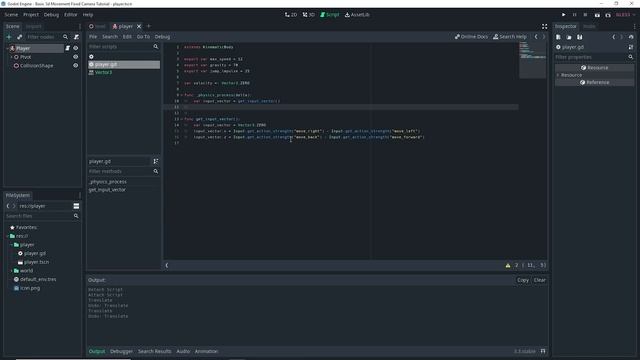The image size is (640, 360).
Task: Create a new resource in Inspector
Action: 558,37
